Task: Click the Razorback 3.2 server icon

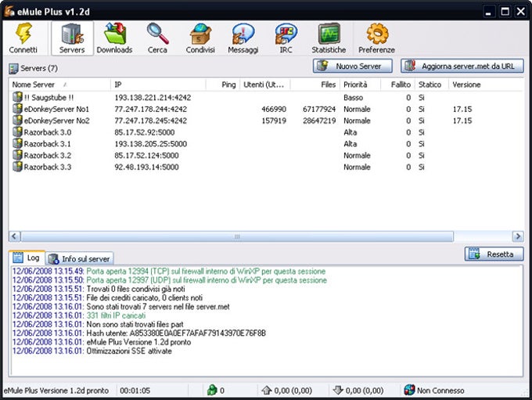Action: [x=17, y=155]
